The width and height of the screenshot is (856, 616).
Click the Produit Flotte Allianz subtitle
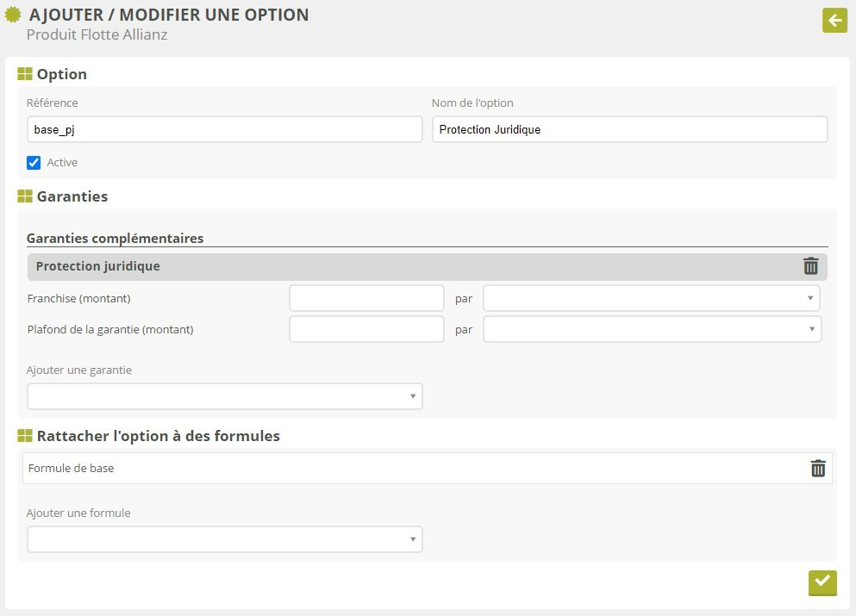point(97,35)
